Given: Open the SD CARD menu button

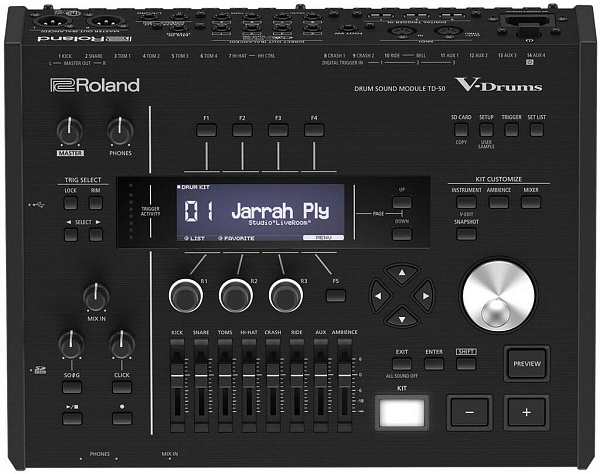Looking at the screenshot, I should (x=461, y=130).
